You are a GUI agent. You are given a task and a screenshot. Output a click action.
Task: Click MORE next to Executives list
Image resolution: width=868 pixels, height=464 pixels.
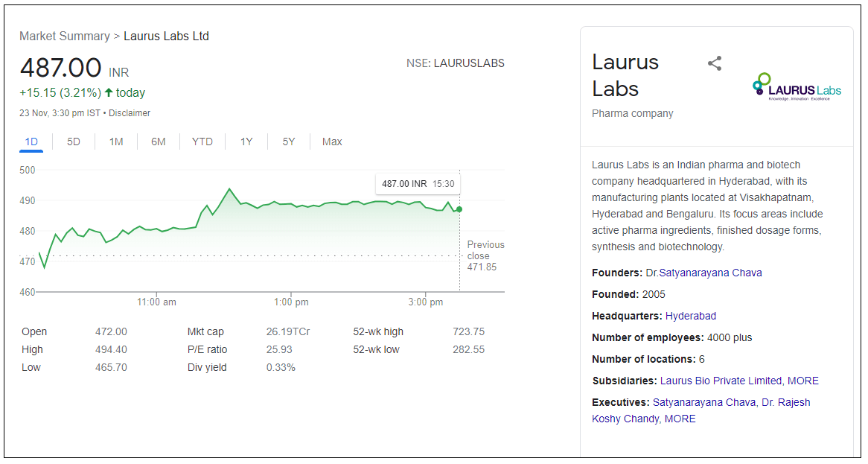[x=680, y=419]
